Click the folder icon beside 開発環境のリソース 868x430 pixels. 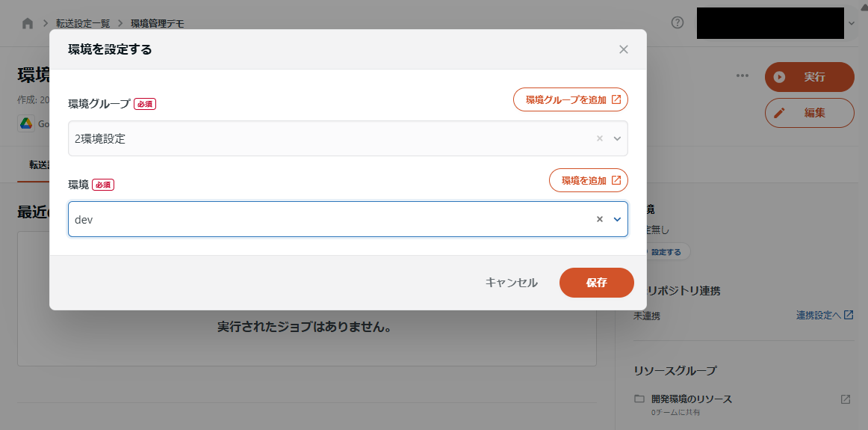[x=640, y=399]
